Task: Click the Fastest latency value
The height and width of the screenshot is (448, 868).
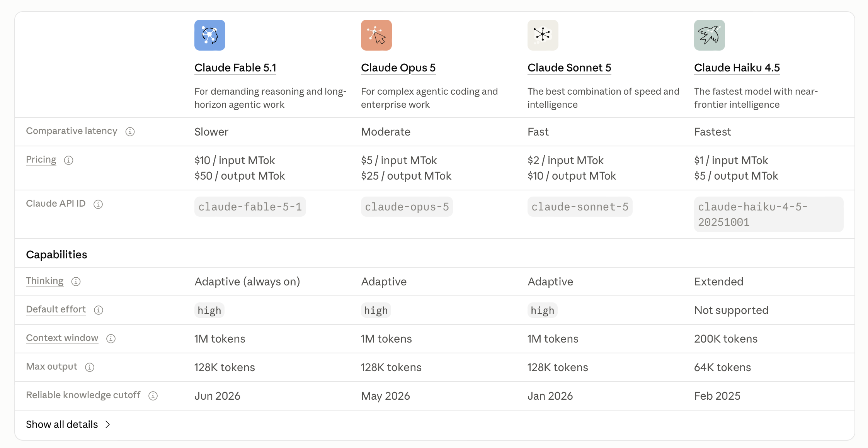Action: pos(713,132)
